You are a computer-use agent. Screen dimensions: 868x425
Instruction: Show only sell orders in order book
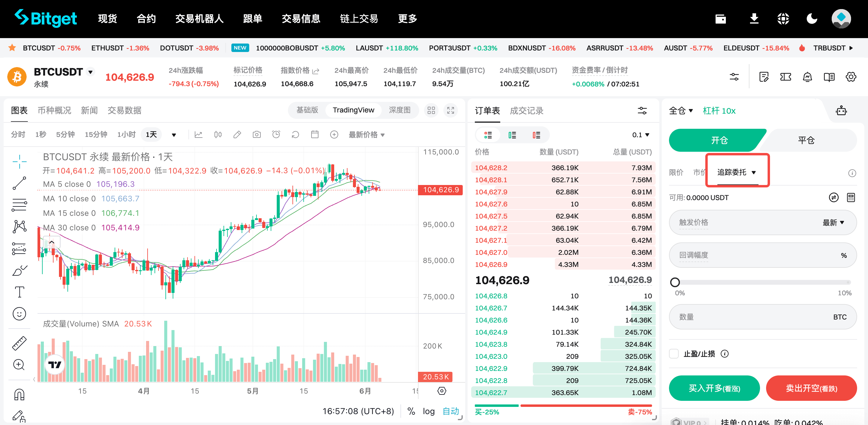point(536,135)
